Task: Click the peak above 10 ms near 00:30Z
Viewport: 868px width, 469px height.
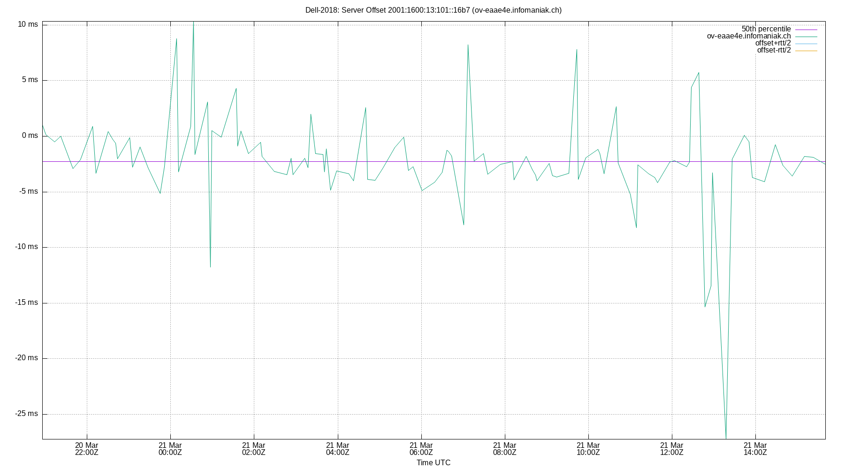Action: (193, 23)
